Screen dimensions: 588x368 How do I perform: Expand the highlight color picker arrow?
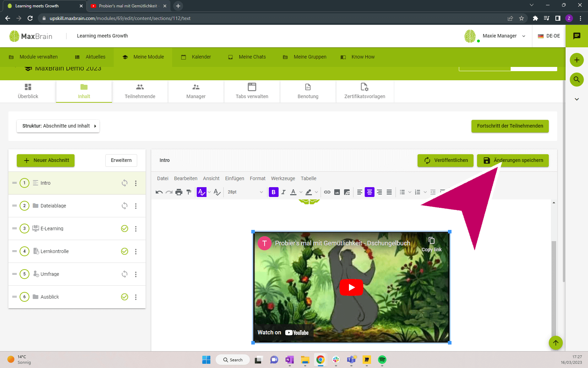coord(316,192)
